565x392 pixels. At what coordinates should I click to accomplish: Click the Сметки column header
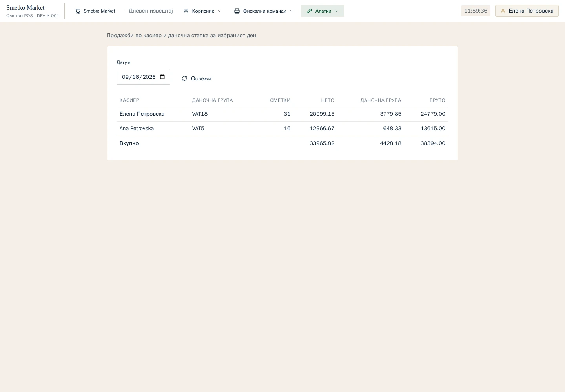[x=280, y=100]
